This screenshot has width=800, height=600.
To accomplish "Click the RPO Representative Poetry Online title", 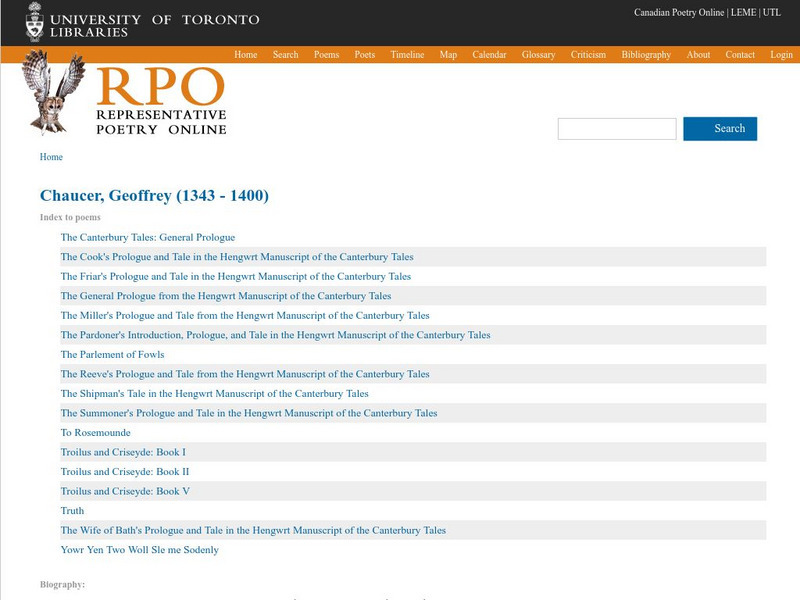I will click(161, 101).
